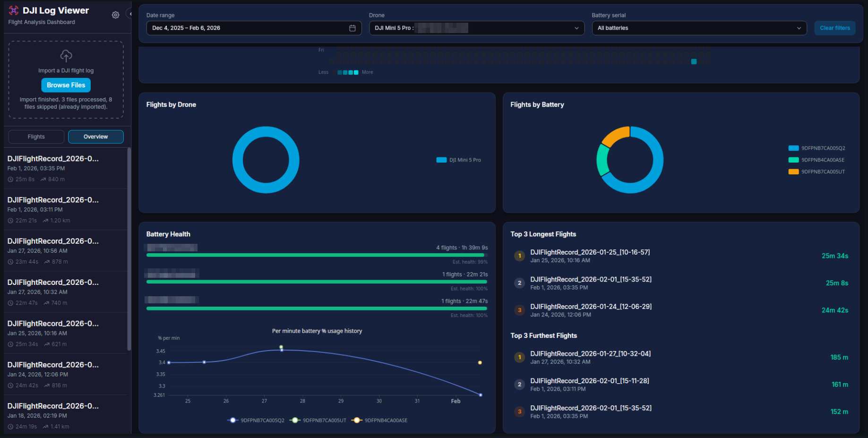Click the collapse chevron beside the sidebar
868x438 pixels.
131,14
